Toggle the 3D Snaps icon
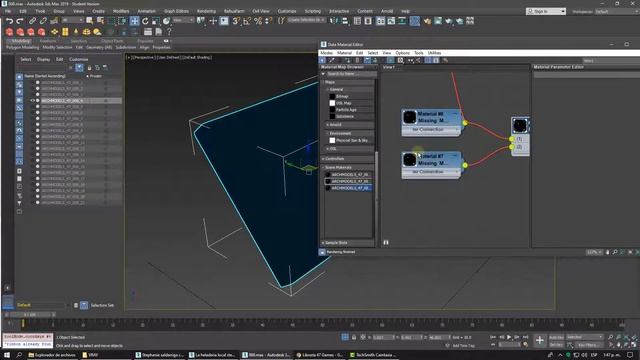This screenshot has height=360, width=640. coord(236,21)
